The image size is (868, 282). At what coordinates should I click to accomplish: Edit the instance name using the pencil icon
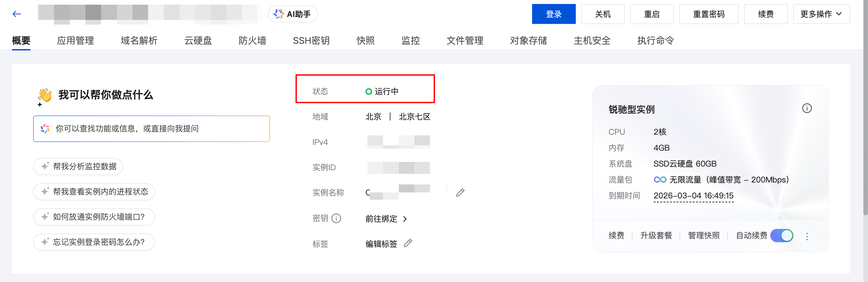click(x=460, y=192)
